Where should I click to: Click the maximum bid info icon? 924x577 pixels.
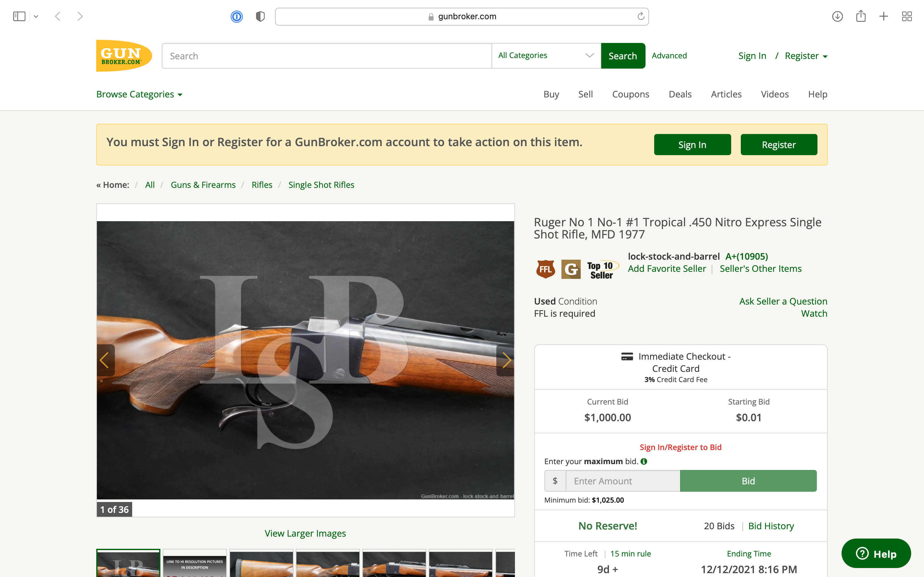tap(644, 461)
